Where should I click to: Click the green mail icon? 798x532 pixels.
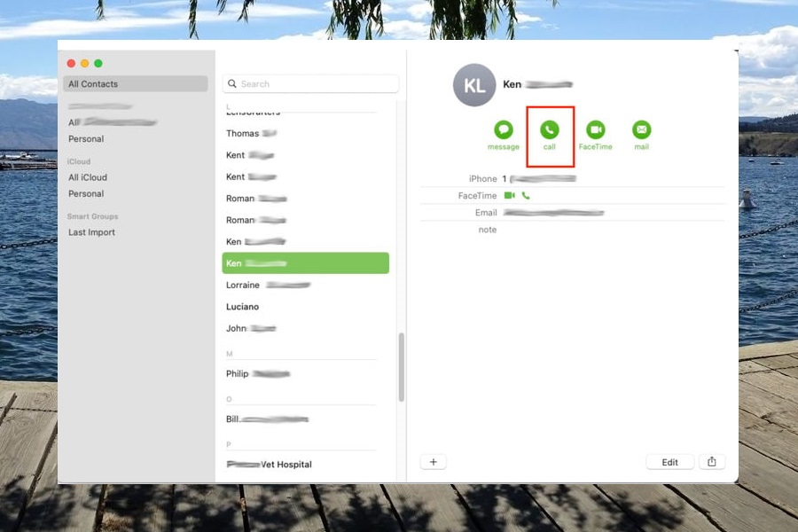[641, 130]
